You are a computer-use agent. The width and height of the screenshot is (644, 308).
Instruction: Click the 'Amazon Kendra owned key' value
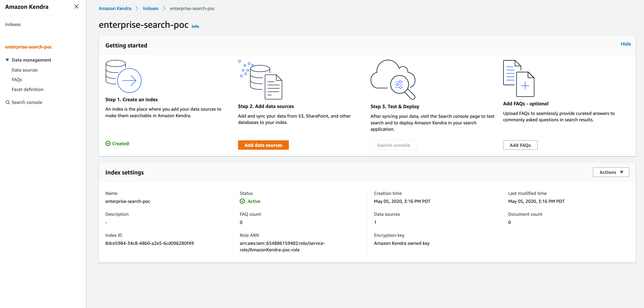pyautogui.click(x=401, y=243)
